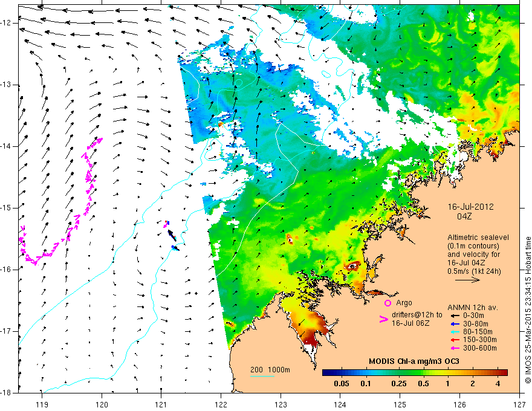Click the '80-150m' depth label
Image resolution: width=532 pixels, height=411 pixels.
coord(478,332)
